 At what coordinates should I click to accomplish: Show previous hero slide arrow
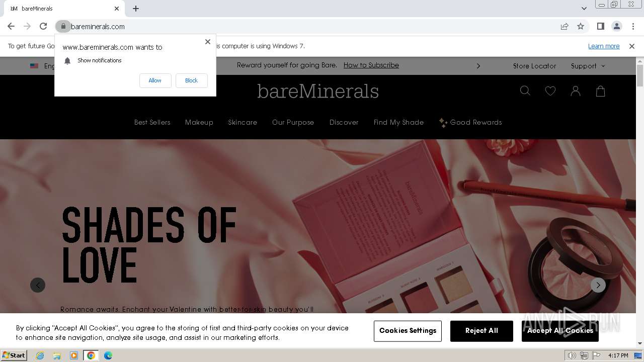(x=38, y=285)
